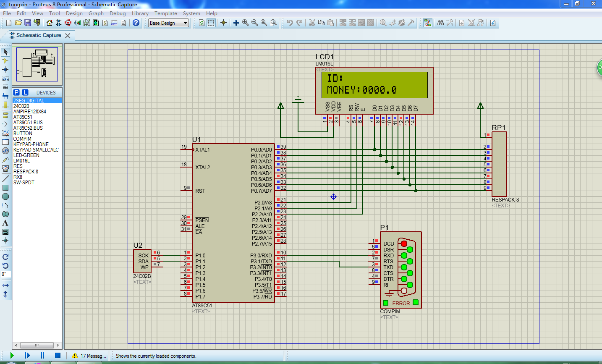Image resolution: width=602 pixels, height=364 pixels.
Task: Choose the 2D Graphics Box tool
Action: pos(5,188)
